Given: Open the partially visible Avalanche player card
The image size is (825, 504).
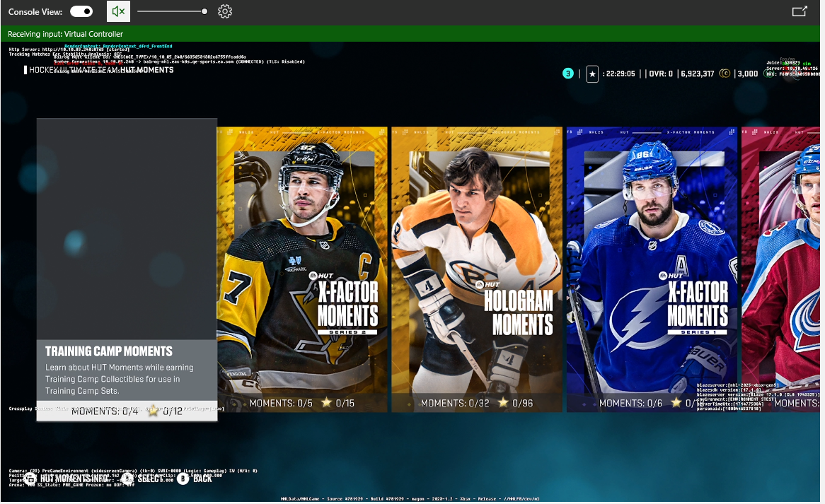Looking at the screenshot, I should coord(781,269).
